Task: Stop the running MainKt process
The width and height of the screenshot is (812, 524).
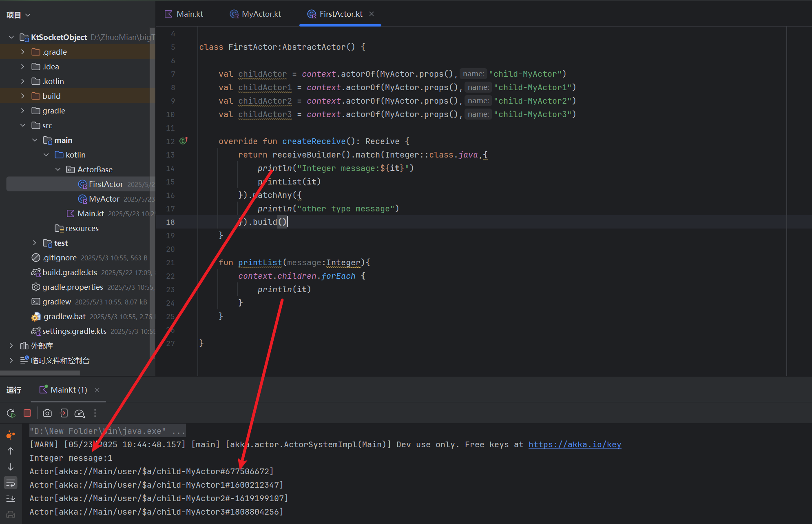Action: (x=27, y=413)
